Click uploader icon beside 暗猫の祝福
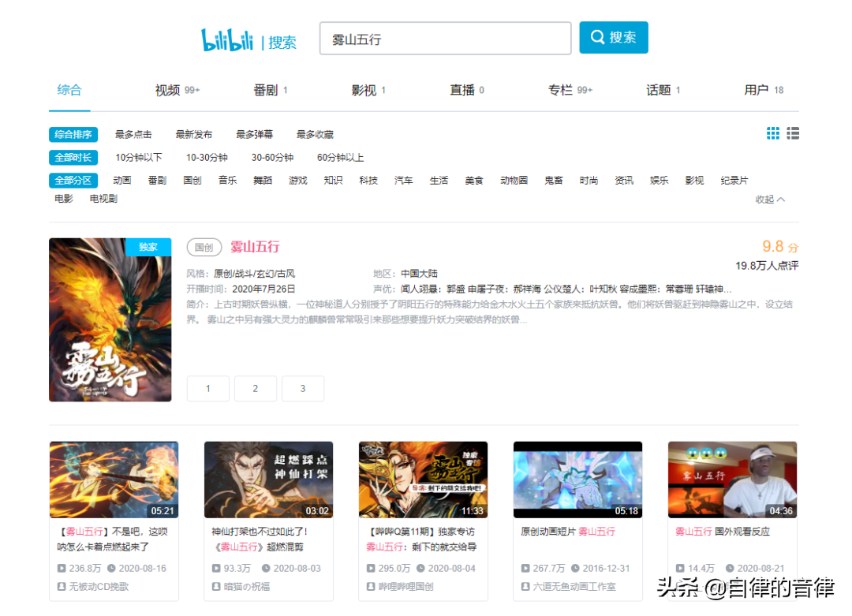Screen dimensions: 852x616 click(x=216, y=587)
